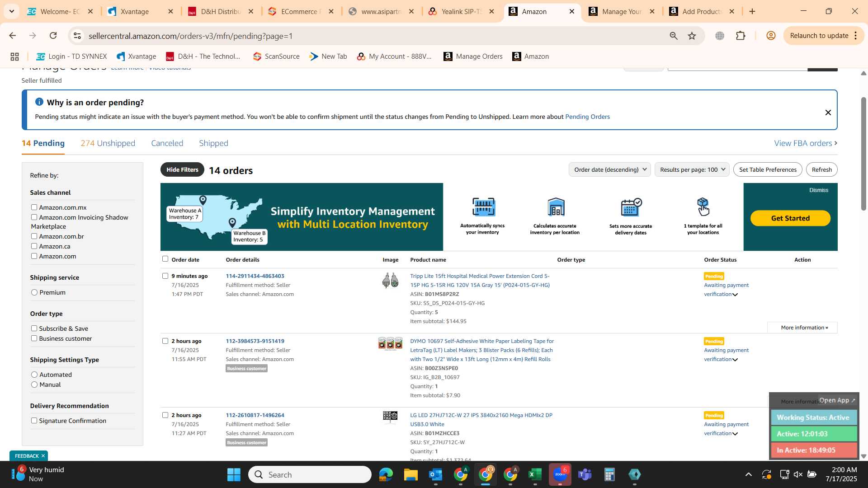Viewport: 868px width, 488px height.
Task: Open File Explorer from taskbar
Action: pos(410,474)
